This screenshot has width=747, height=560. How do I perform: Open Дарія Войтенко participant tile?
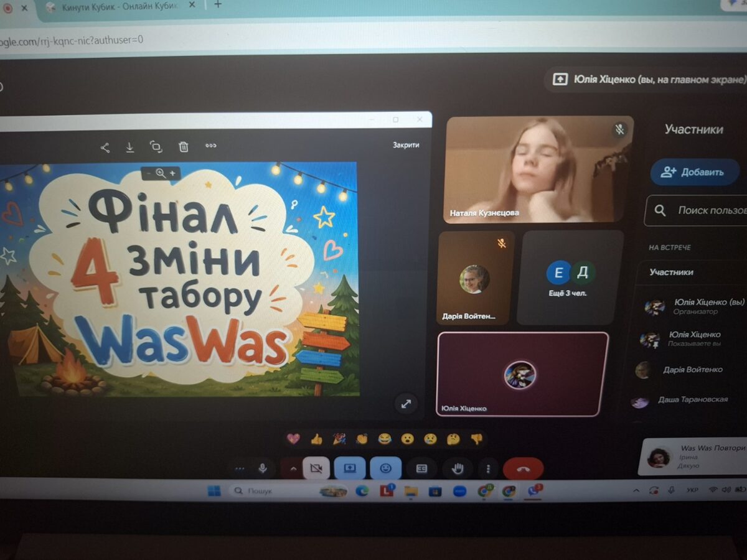click(x=476, y=278)
